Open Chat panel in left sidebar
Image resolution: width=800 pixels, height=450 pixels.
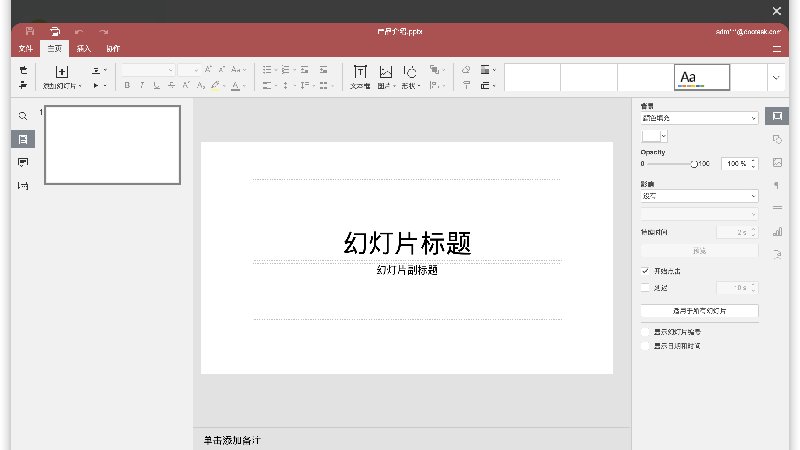[x=23, y=186]
